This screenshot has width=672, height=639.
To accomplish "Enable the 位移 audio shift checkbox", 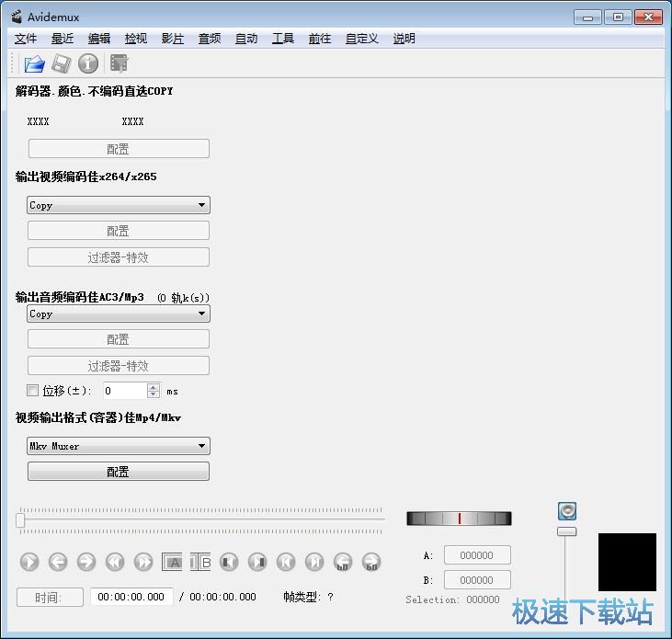I will [33, 391].
